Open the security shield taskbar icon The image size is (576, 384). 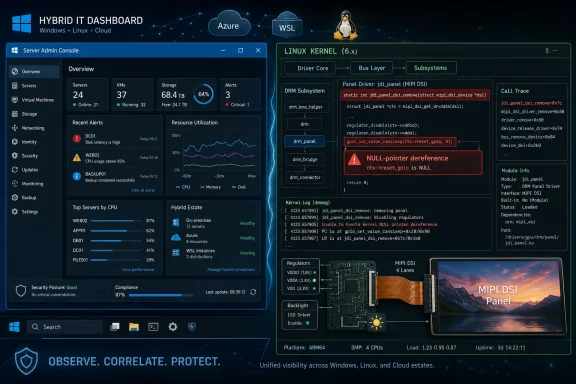pos(192,327)
